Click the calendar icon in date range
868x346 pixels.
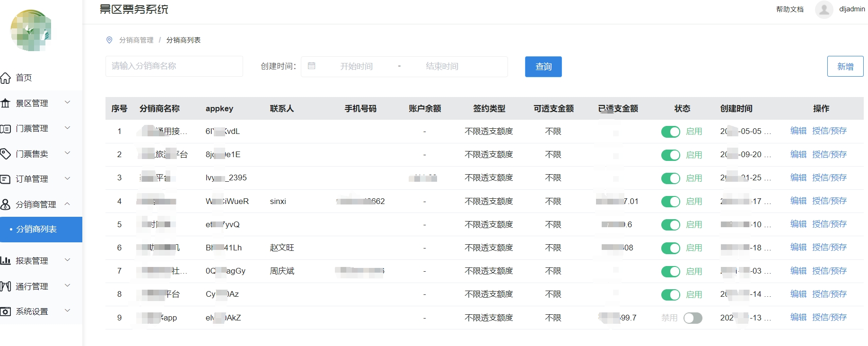(311, 66)
